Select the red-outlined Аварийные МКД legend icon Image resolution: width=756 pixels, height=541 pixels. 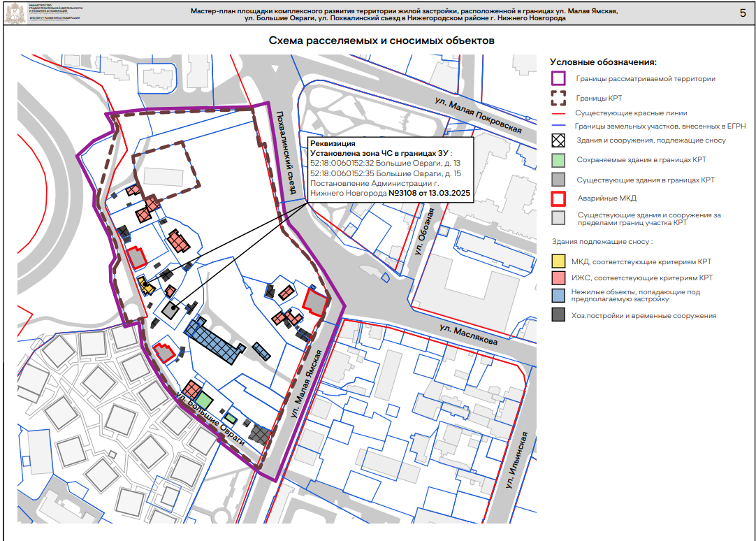pos(558,199)
